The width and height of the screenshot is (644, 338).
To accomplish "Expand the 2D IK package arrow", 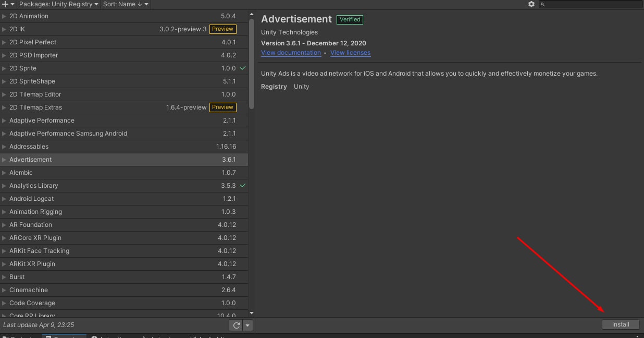I will (x=4, y=29).
